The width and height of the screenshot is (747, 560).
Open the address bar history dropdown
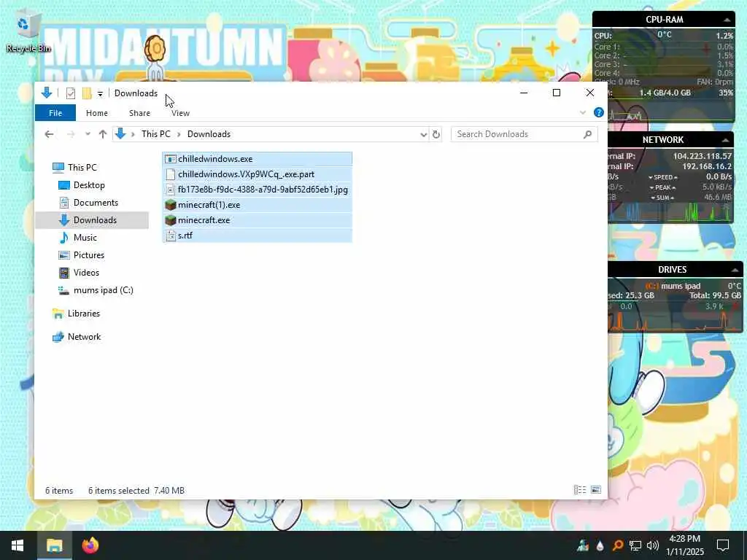pos(424,135)
